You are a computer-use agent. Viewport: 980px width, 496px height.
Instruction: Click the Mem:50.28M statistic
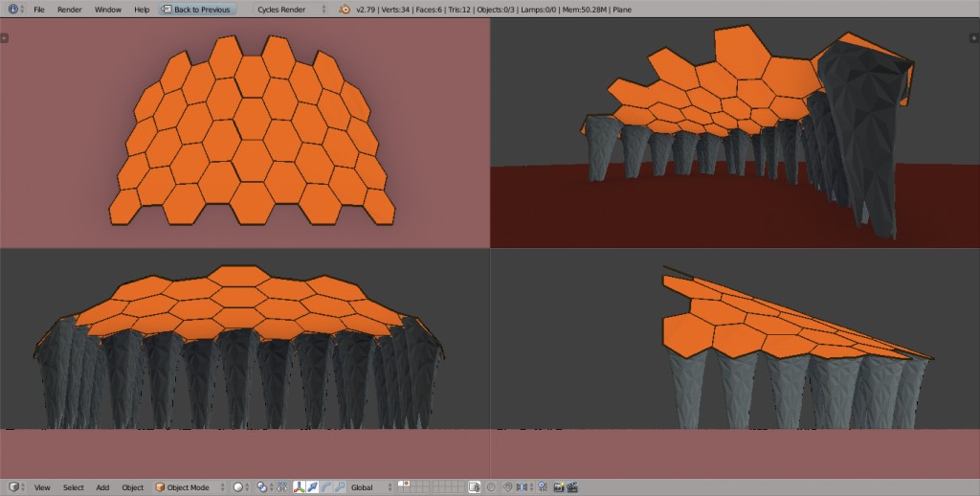[585, 10]
